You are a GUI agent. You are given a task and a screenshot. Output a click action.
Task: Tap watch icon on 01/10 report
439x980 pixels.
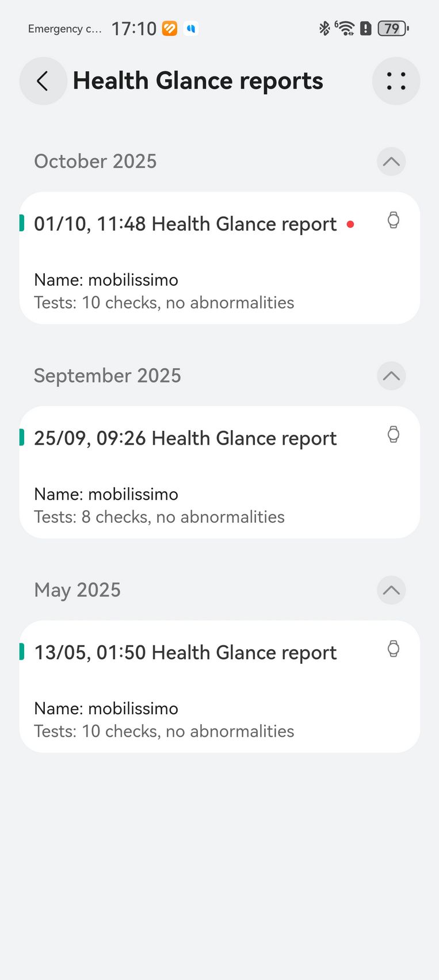coord(394,220)
